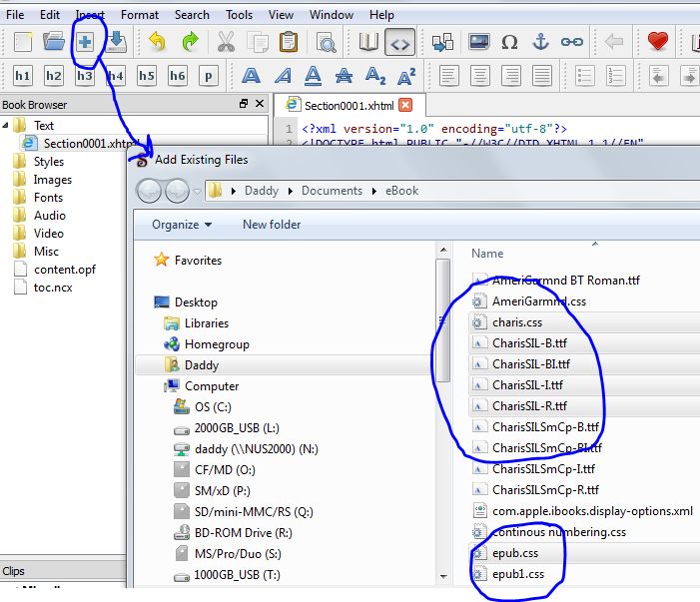This screenshot has width=700, height=602.
Task: Open the Search menu
Action: click(192, 15)
